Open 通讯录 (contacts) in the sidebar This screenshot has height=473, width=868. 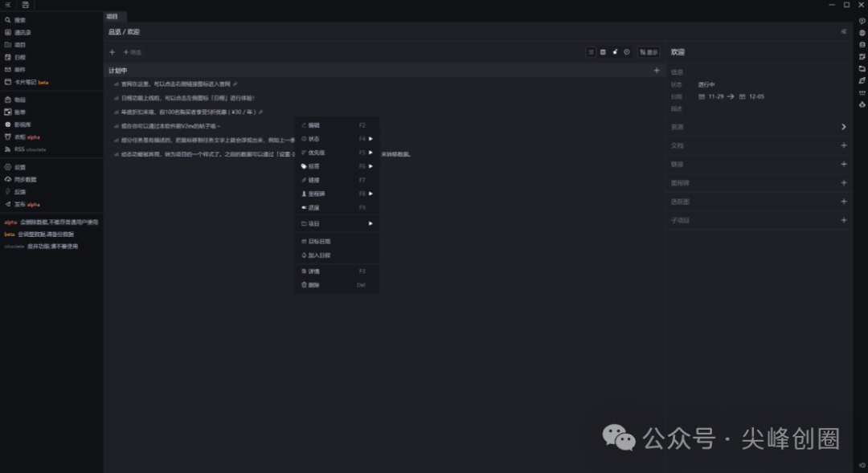click(18, 32)
